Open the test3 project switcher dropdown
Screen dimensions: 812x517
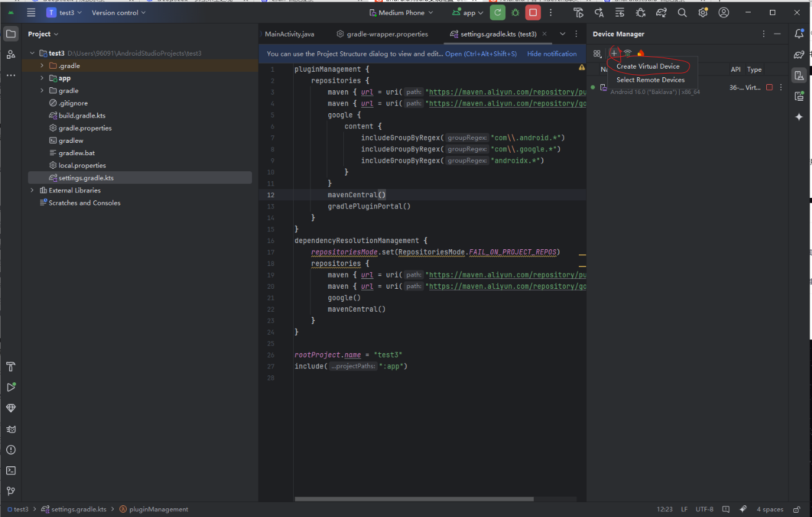(64, 12)
